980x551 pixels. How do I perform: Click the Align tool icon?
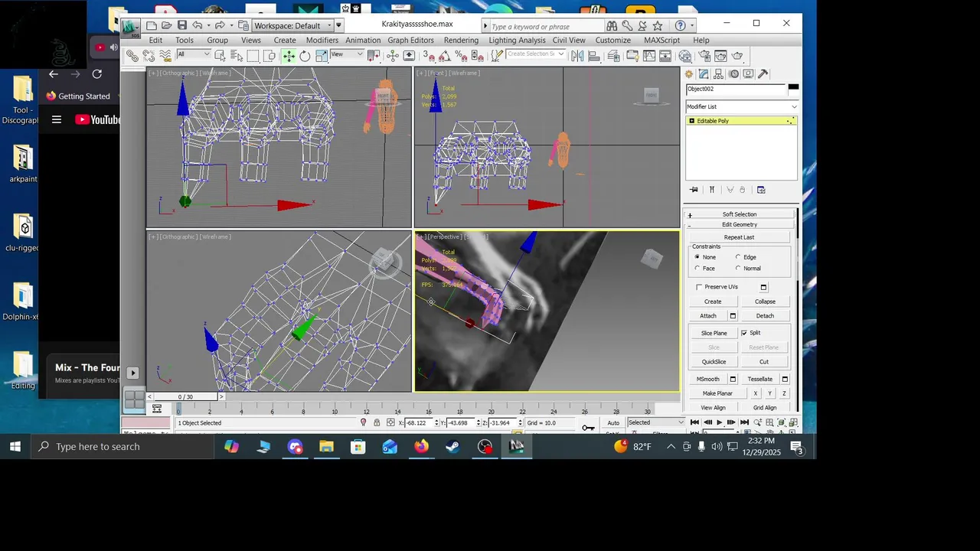(x=595, y=56)
